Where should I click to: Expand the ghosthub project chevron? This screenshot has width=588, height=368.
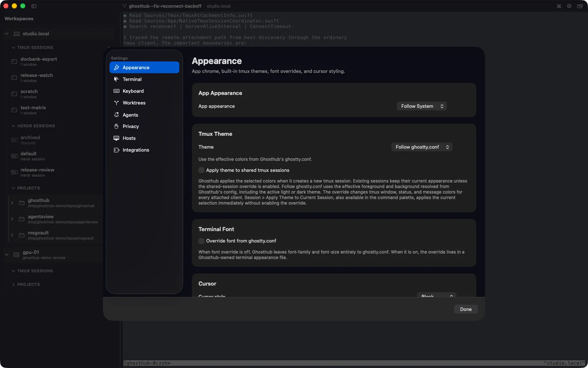pyautogui.click(x=12, y=203)
